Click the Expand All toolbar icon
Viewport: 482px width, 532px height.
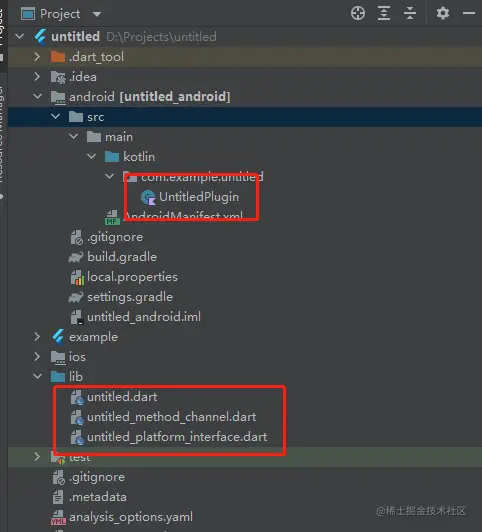click(x=384, y=14)
